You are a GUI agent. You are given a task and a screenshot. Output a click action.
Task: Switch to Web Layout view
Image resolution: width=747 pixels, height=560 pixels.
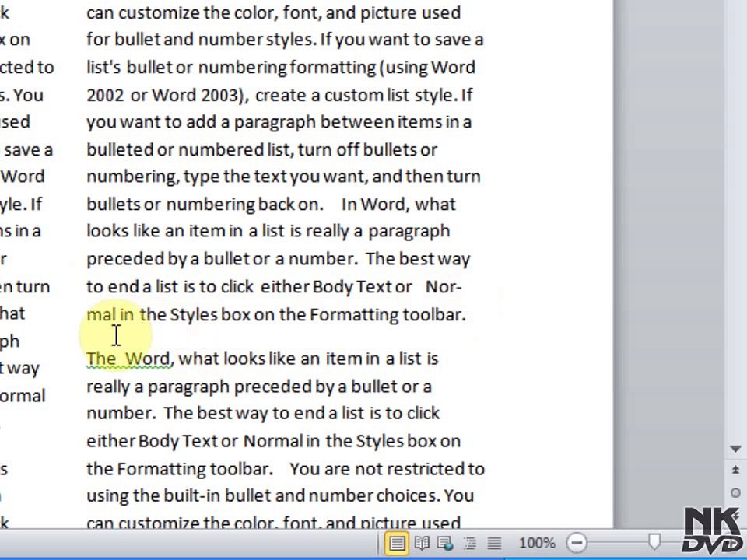coord(445,543)
